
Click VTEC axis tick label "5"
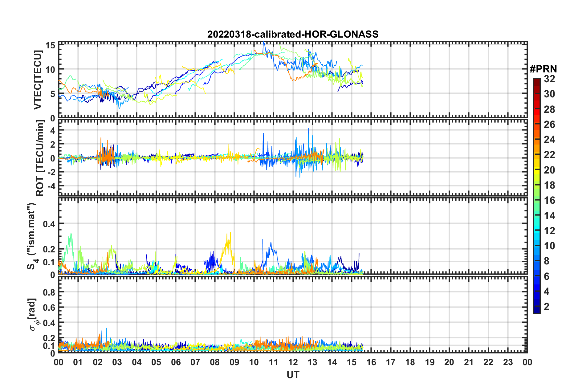click(53, 94)
